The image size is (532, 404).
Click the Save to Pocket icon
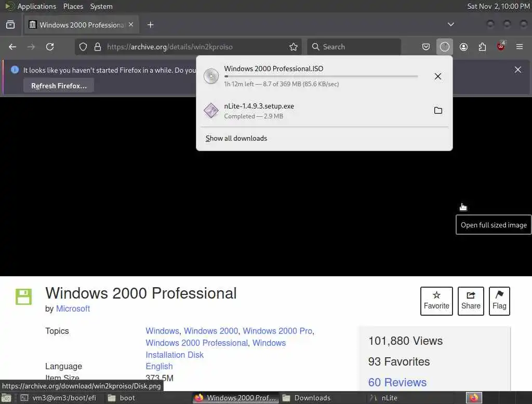(426, 47)
